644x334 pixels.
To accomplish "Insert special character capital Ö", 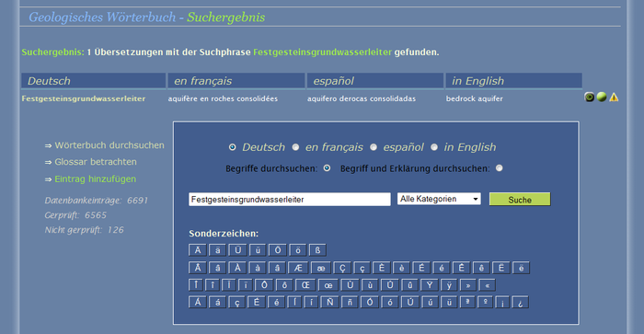I will 278,249.
